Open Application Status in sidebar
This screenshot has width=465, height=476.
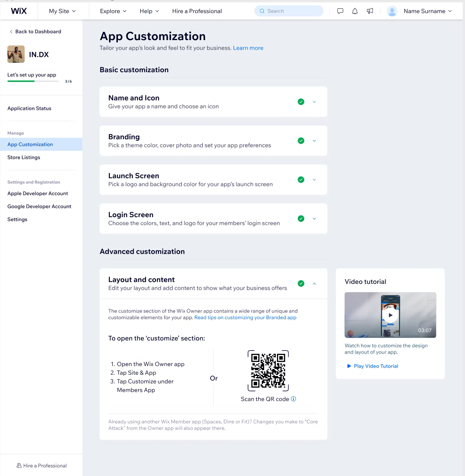coord(29,108)
